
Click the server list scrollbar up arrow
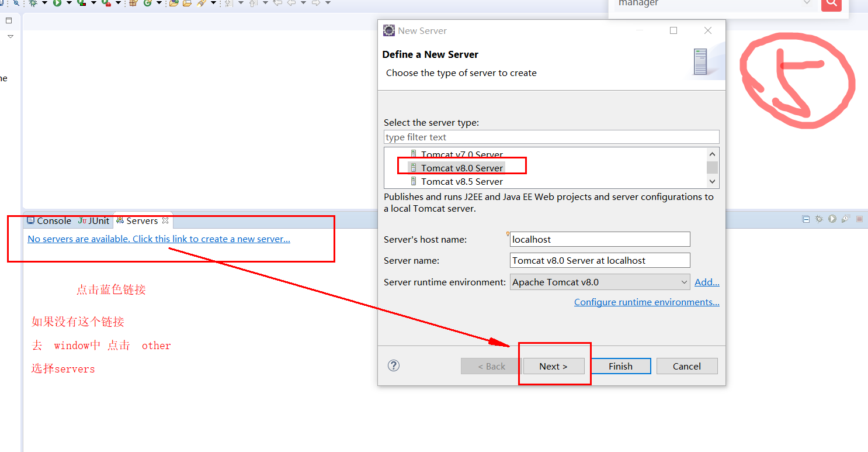(712, 154)
